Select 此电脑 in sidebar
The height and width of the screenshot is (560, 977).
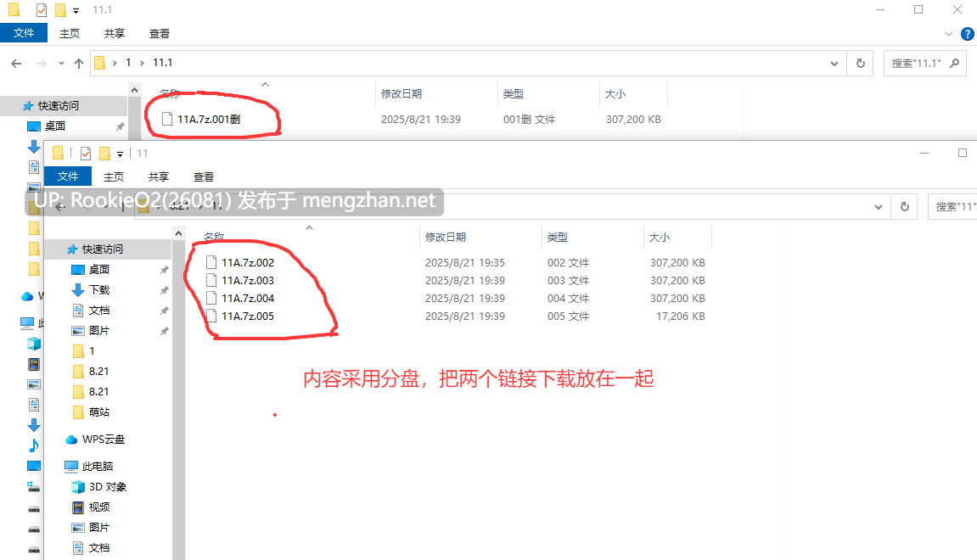pyautogui.click(x=98, y=467)
